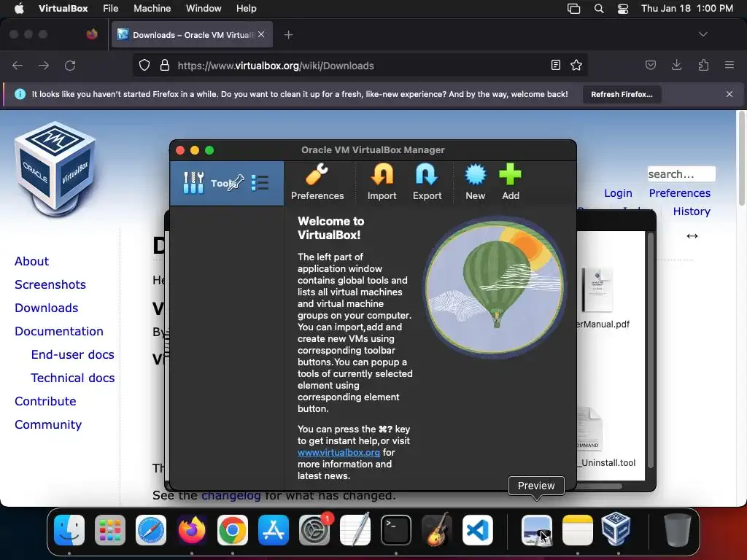The width and height of the screenshot is (747, 560).
Task: Select the Tools item in VirtualBox sidebar
Action: [x=227, y=183]
